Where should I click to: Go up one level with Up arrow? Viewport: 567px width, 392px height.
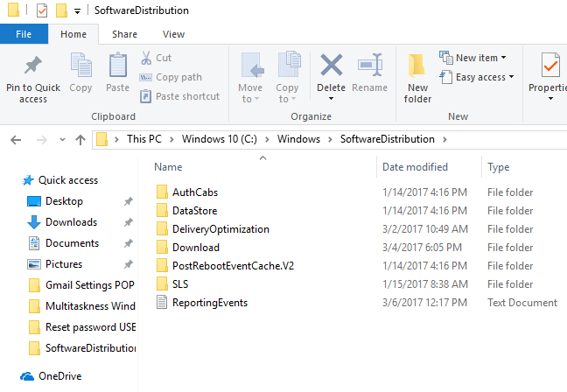(80, 139)
